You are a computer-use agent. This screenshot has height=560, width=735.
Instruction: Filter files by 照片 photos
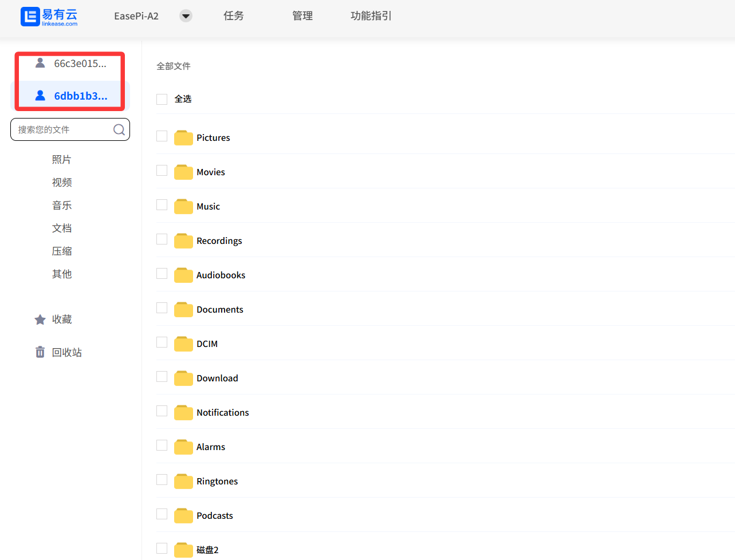[x=62, y=160]
